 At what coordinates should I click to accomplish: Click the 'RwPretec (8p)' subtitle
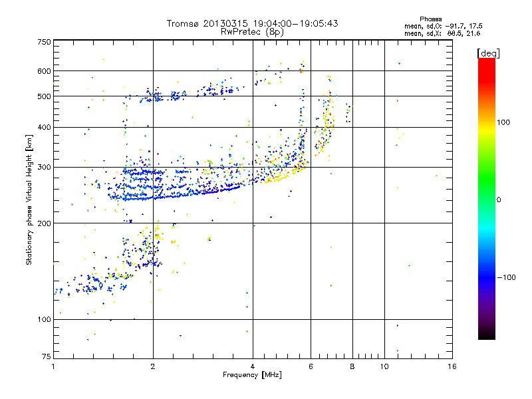252,32
